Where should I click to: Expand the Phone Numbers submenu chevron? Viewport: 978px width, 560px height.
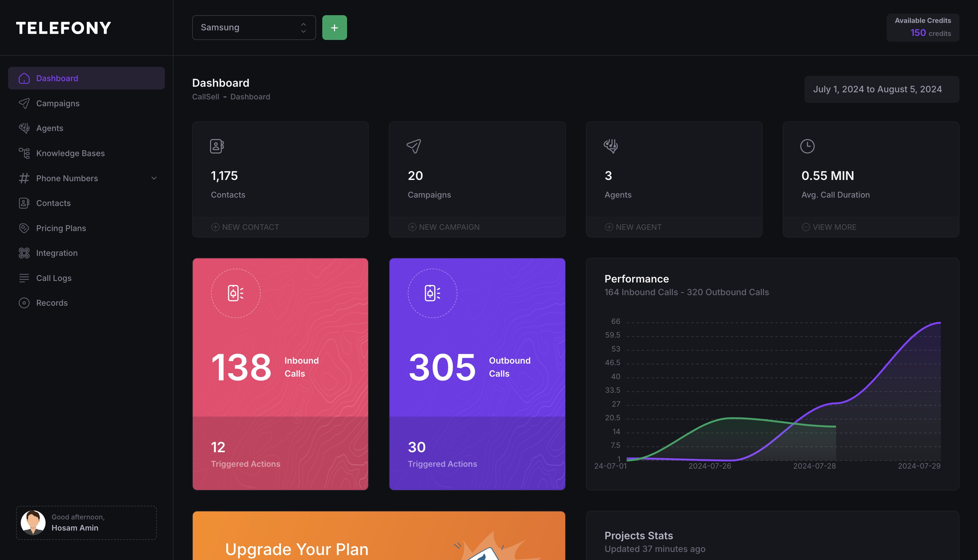click(x=154, y=178)
